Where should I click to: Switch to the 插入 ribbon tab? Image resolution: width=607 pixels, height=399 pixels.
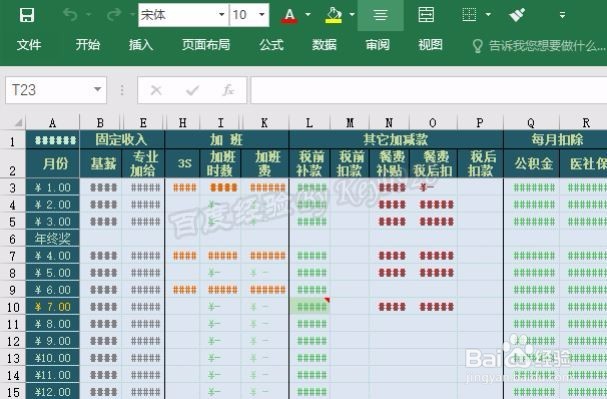[141, 45]
